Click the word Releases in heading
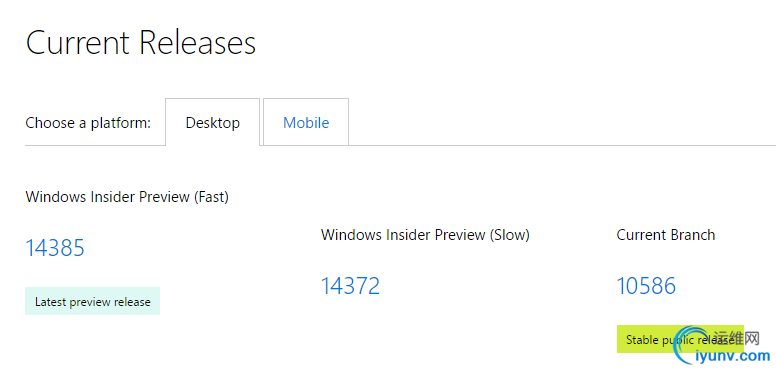 (x=197, y=43)
